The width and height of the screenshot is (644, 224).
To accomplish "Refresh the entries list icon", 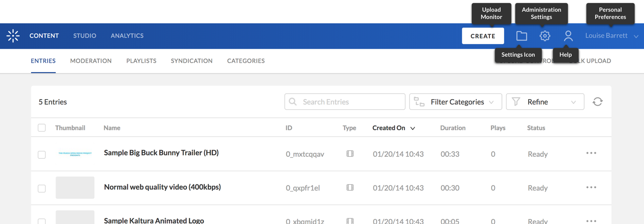I will coord(598,102).
